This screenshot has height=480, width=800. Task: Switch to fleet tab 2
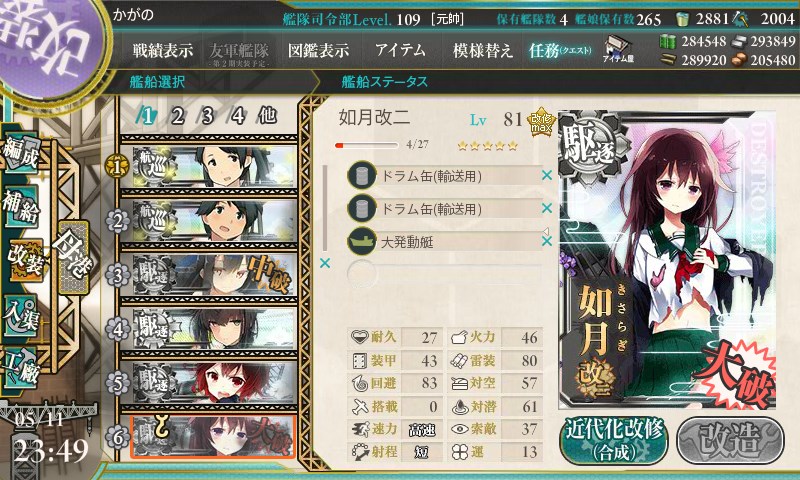tap(177, 116)
